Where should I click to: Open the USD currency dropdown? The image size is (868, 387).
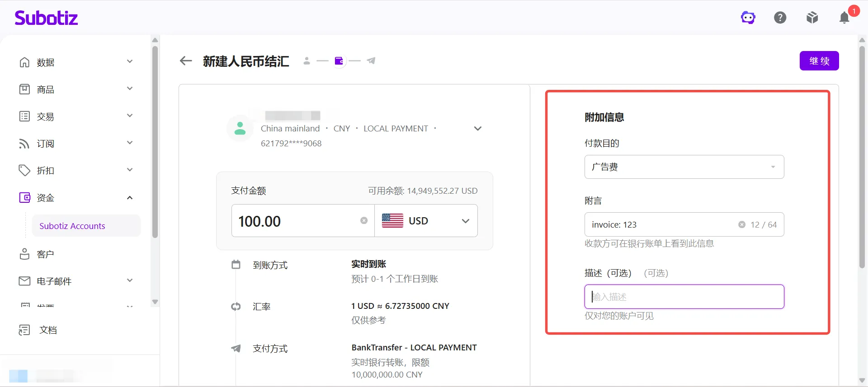click(x=426, y=220)
